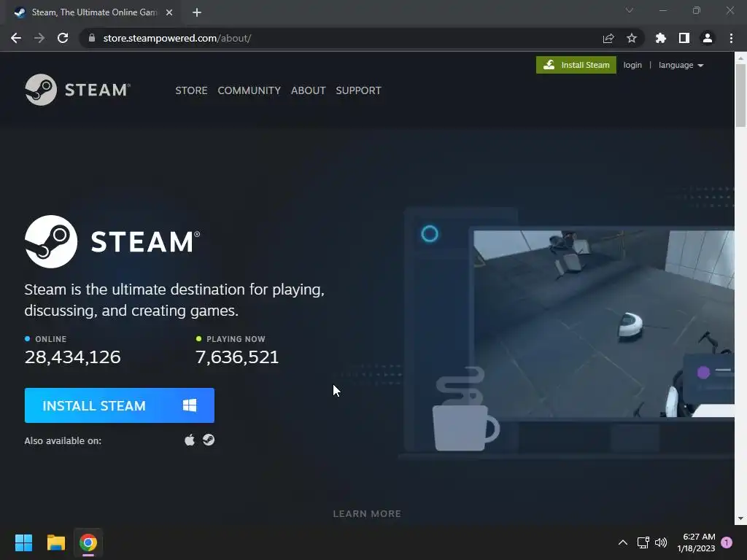Open the COMMUNITY menu item
Viewport: 747px width, 560px height.
pyautogui.click(x=249, y=90)
